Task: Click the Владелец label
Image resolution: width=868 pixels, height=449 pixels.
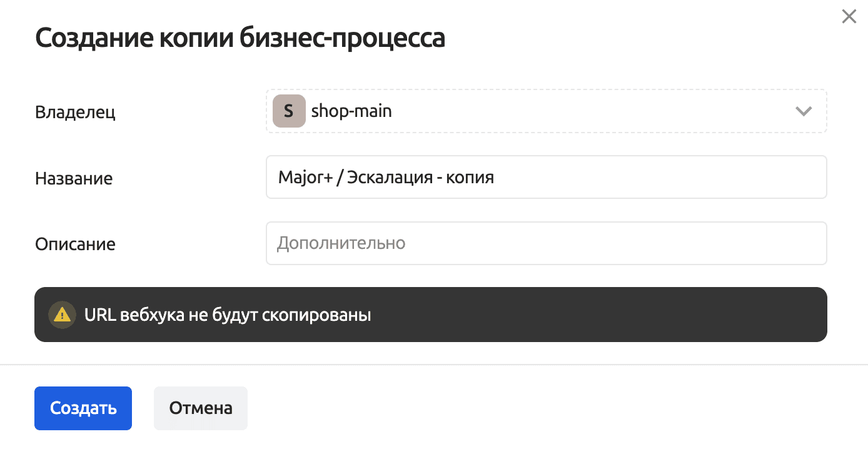Action: click(75, 112)
